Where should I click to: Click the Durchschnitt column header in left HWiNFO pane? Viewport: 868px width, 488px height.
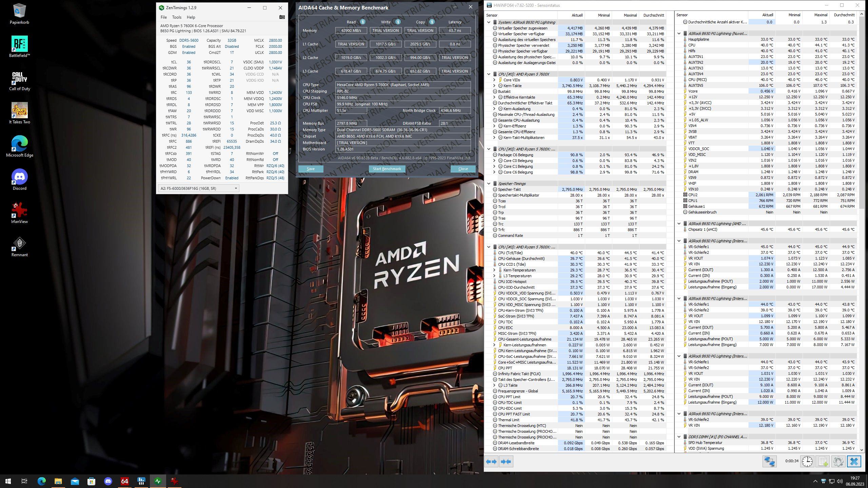653,15
